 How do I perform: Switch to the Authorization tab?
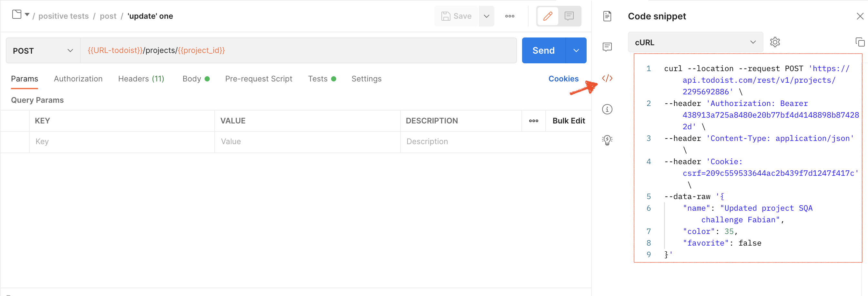(x=78, y=79)
